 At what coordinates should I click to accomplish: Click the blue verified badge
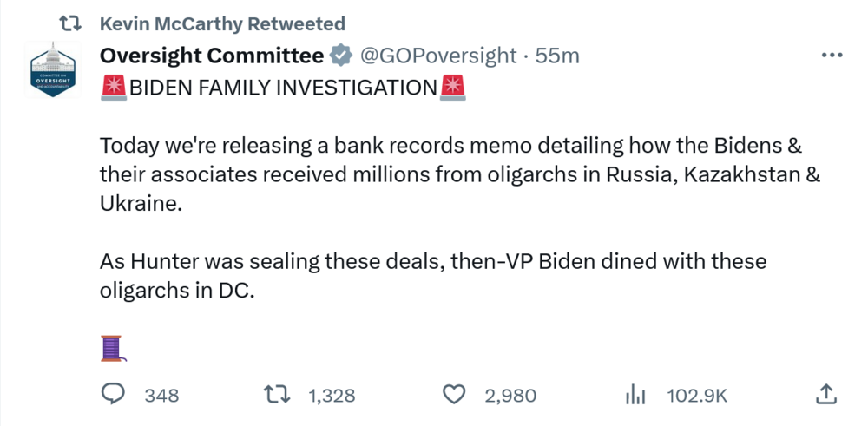[341, 56]
